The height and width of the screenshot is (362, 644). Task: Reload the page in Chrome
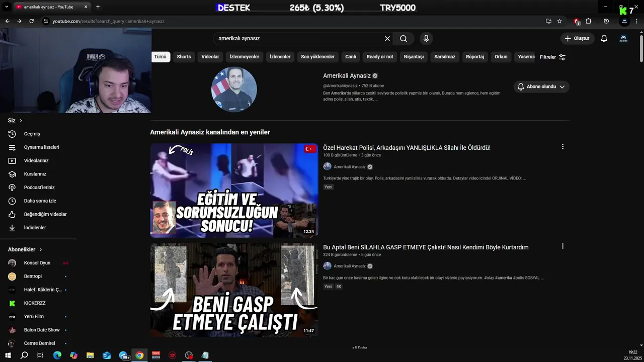31,21
